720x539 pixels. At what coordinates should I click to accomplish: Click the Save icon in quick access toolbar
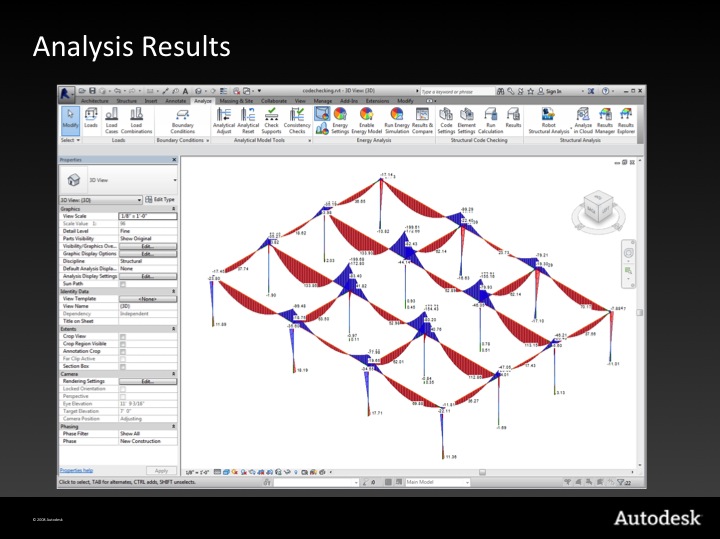92,91
